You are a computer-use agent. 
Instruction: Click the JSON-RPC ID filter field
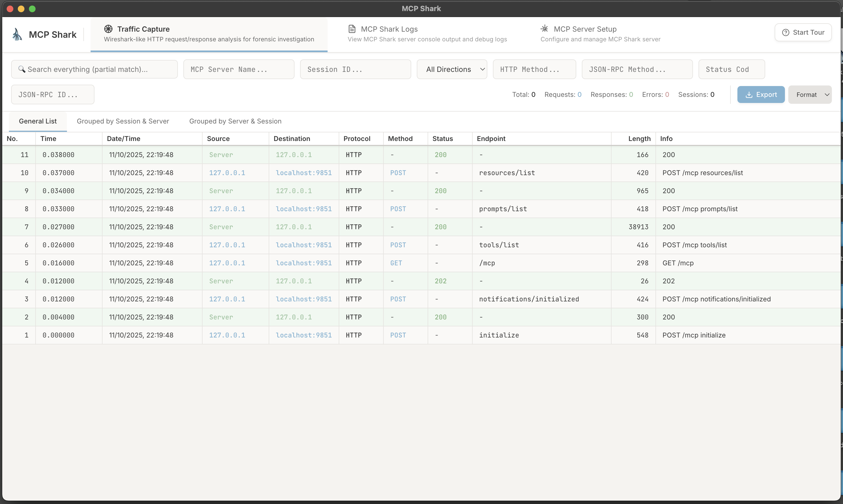(x=52, y=94)
